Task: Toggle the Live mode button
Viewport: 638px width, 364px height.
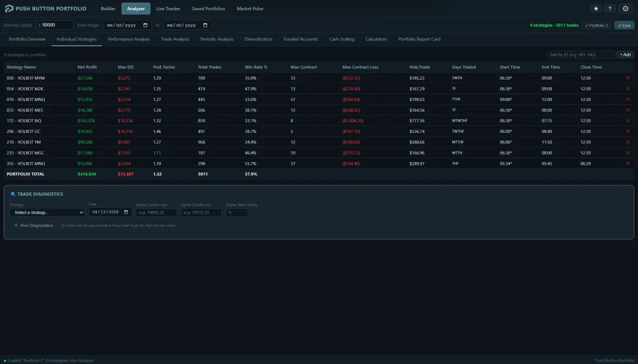Action: tap(624, 25)
